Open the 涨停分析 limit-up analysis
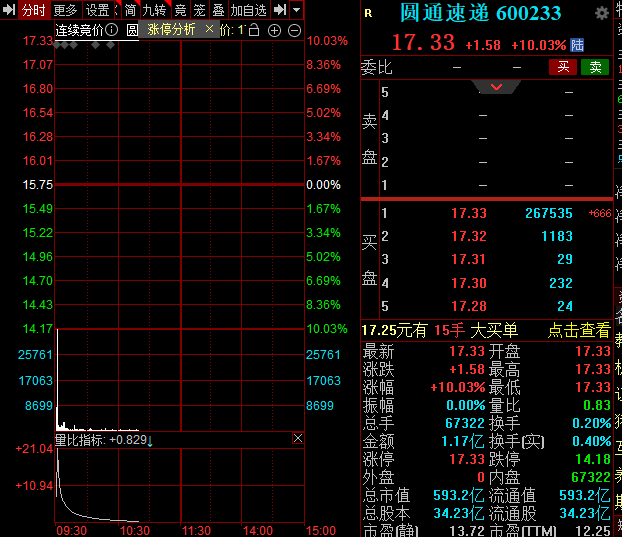 click(x=171, y=29)
